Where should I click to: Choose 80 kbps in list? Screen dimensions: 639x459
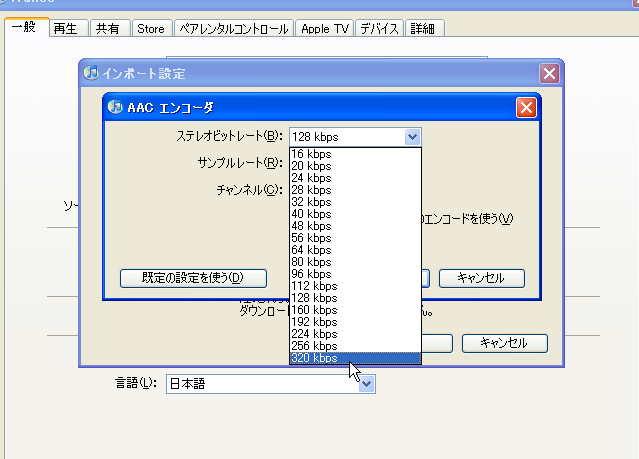click(x=355, y=262)
